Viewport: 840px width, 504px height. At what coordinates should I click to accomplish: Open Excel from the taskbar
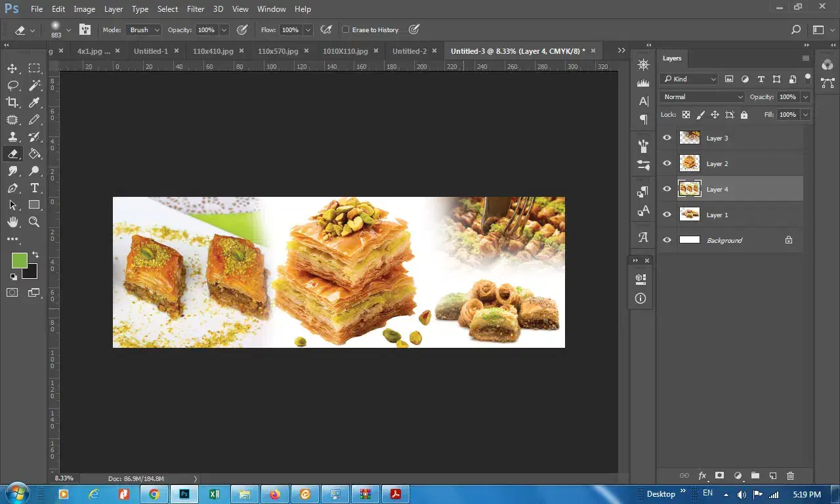pos(214,494)
